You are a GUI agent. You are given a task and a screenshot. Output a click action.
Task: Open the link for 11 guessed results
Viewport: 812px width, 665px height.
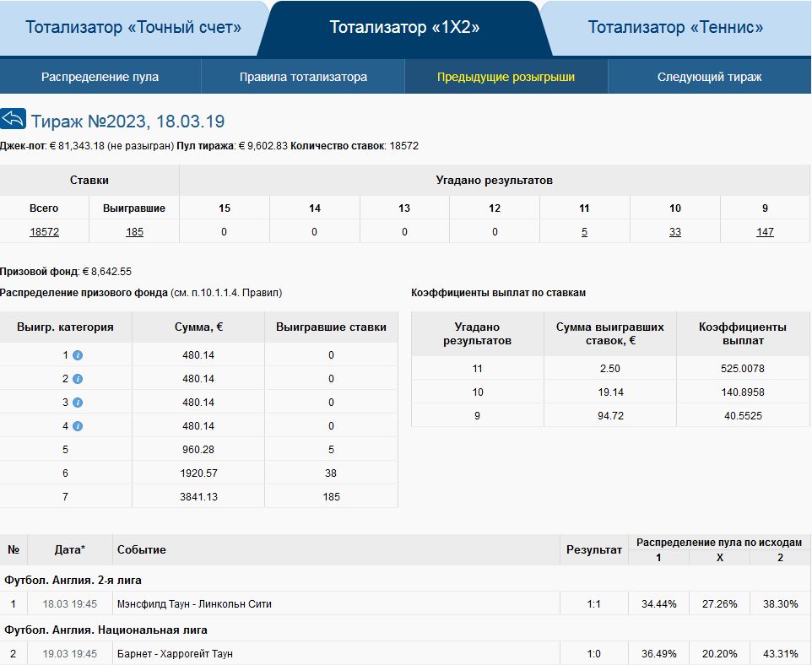(x=584, y=232)
